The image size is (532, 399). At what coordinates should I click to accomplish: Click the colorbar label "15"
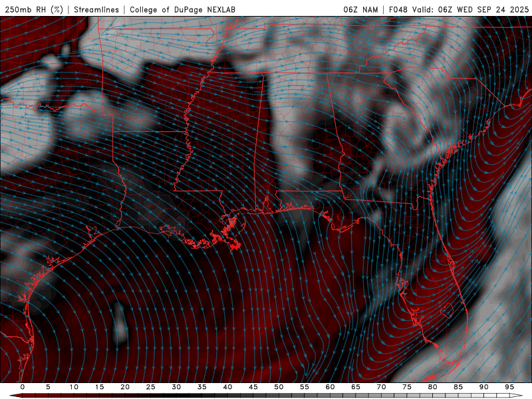click(99, 387)
